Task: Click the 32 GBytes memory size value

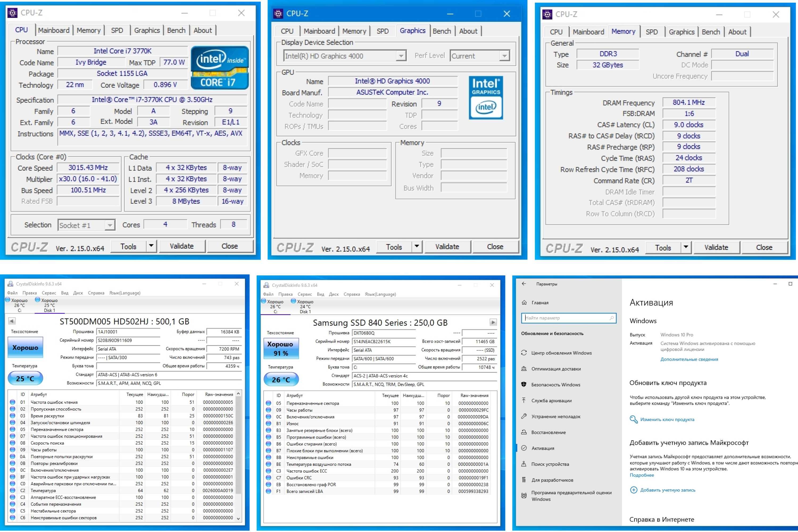Action: tap(608, 65)
